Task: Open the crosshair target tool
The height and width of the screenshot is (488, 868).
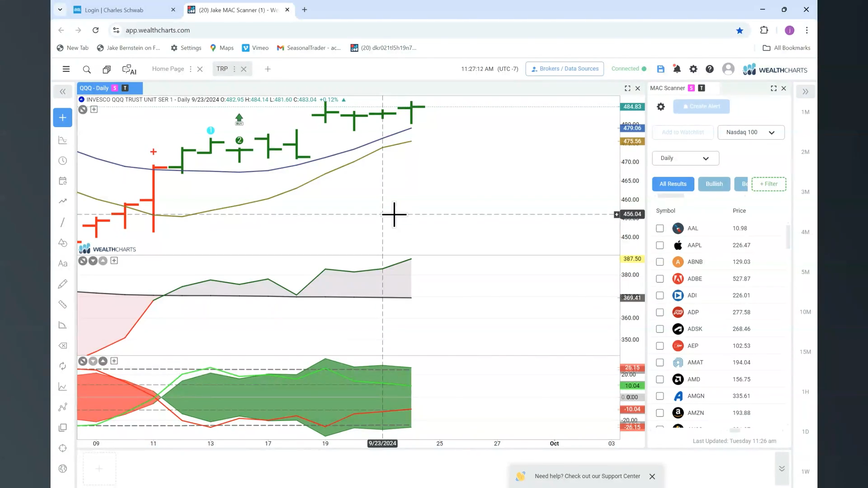Action: pyautogui.click(x=63, y=448)
